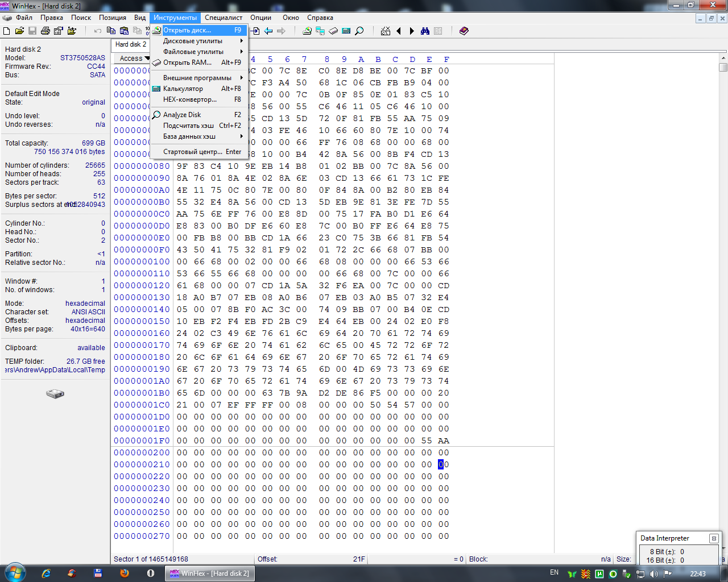
Task: Select HEX-конвертор... menu entry
Action: pyautogui.click(x=198, y=99)
